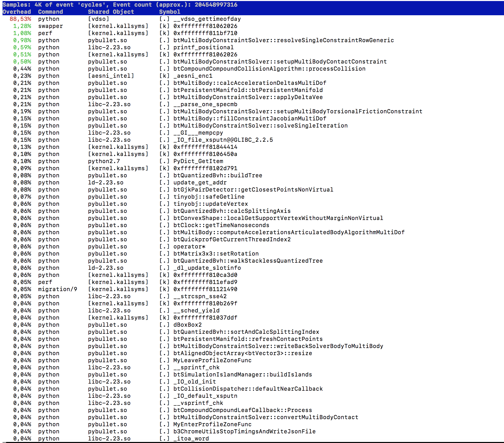Image resolution: width=504 pixels, height=443 pixels.
Task: Select printf_positional symbol line
Action: (203, 48)
